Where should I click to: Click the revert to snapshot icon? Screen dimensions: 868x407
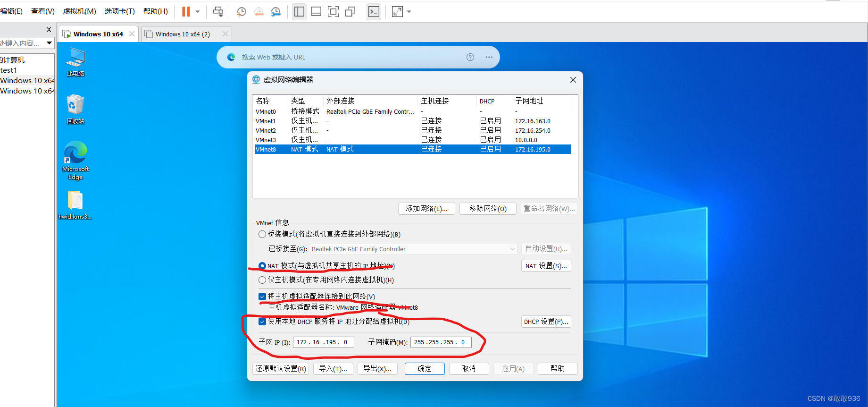pos(259,11)
